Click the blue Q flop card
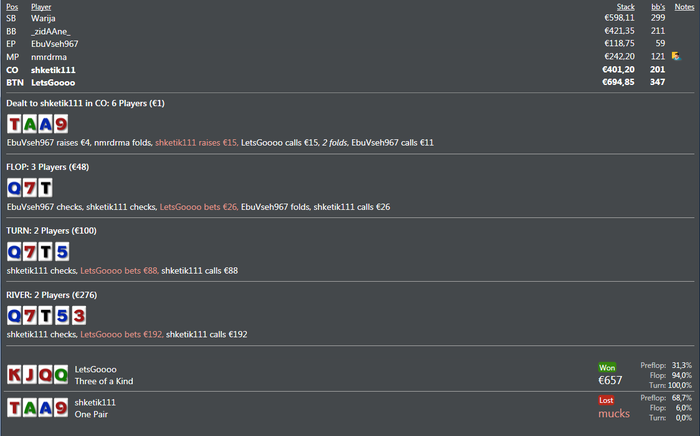700x436 pixels. click(14, 188)
